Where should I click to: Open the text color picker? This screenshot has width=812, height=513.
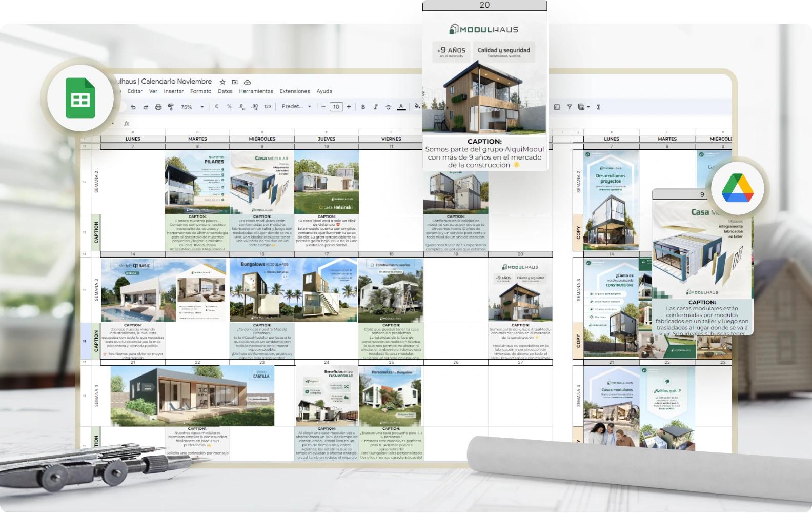(401, 107)
